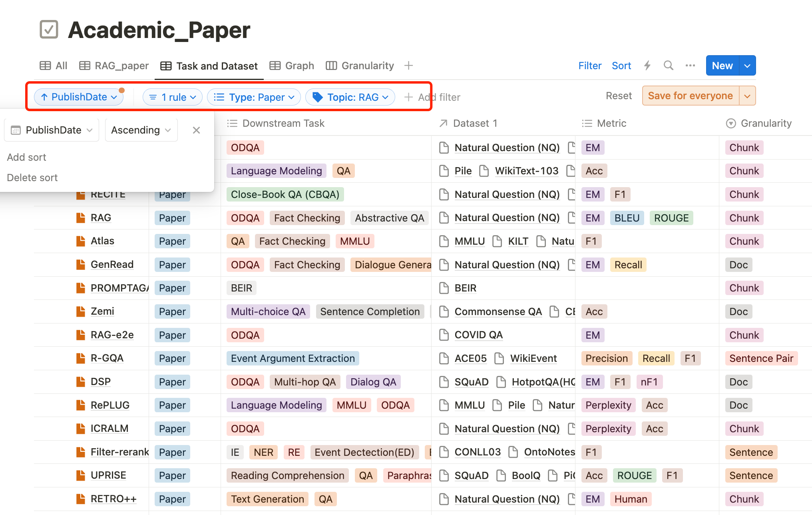Click the Granularity column header icon

[x=731, y=124]
